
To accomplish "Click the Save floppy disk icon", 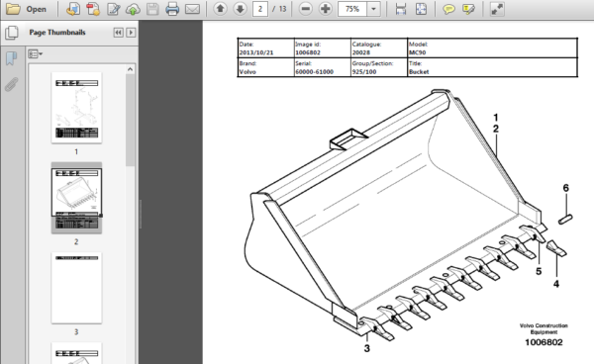I will point(152,9).
